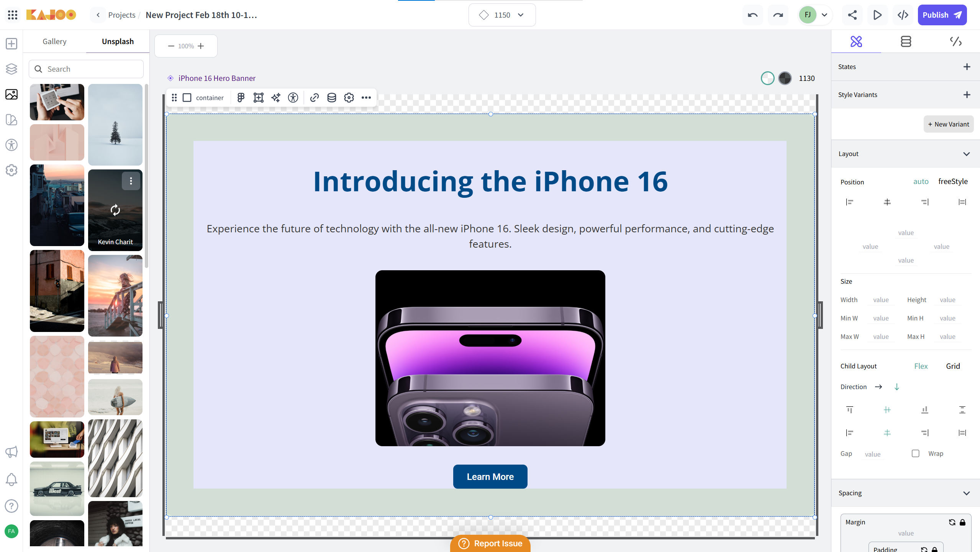Click the AI sparkle icon in container toolbar
The height and width of the screenshot is (552, 980).
point(276,98)
